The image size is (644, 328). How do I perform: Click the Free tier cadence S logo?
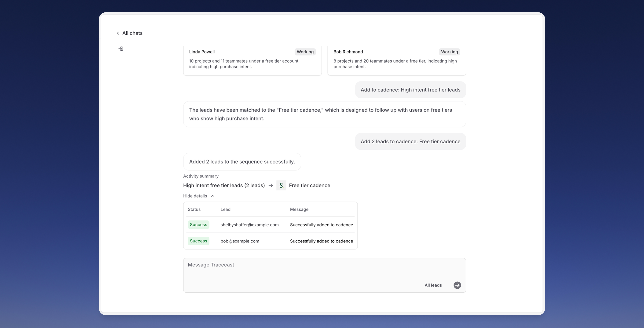point(281,185)
